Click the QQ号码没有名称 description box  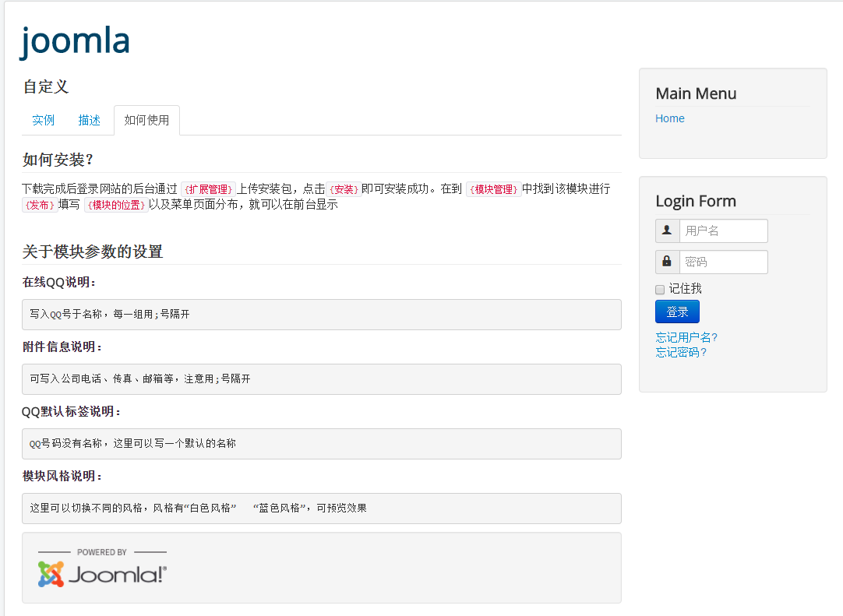pyautogui.click(x=322, y=443)
